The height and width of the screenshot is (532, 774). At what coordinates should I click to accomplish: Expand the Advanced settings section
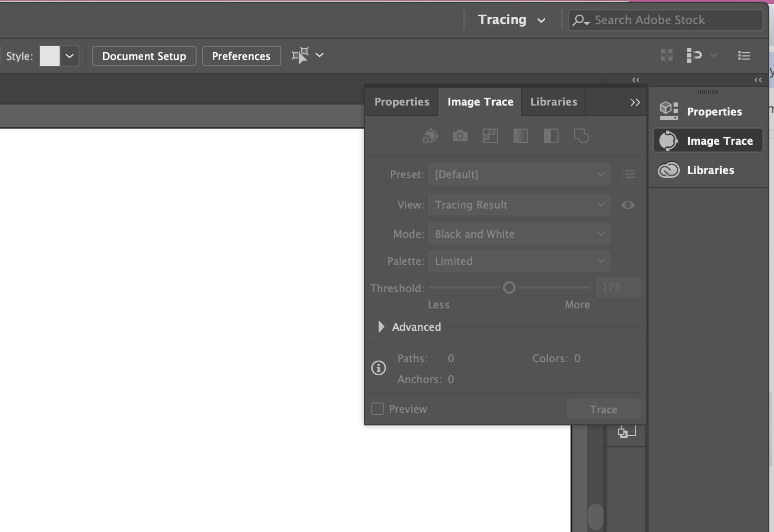point(381,327)
